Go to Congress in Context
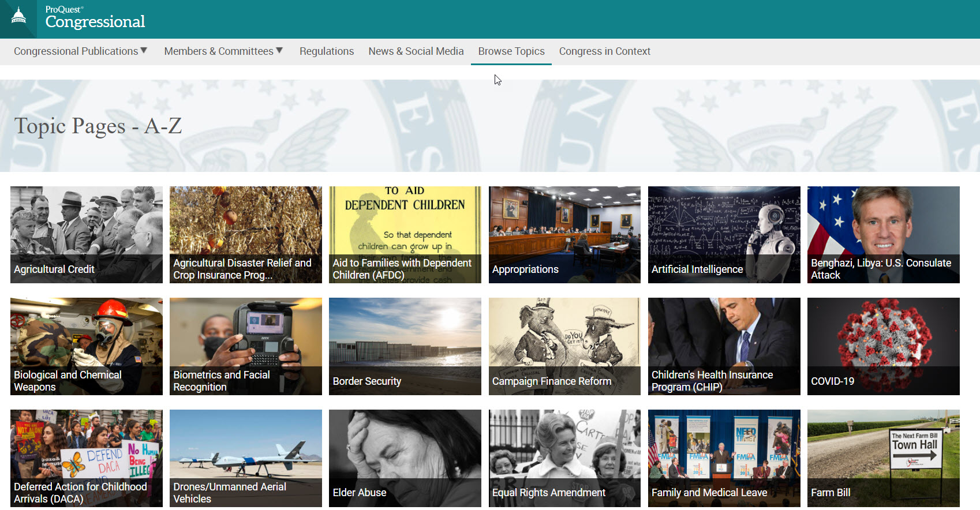 (x=605, y=51)
